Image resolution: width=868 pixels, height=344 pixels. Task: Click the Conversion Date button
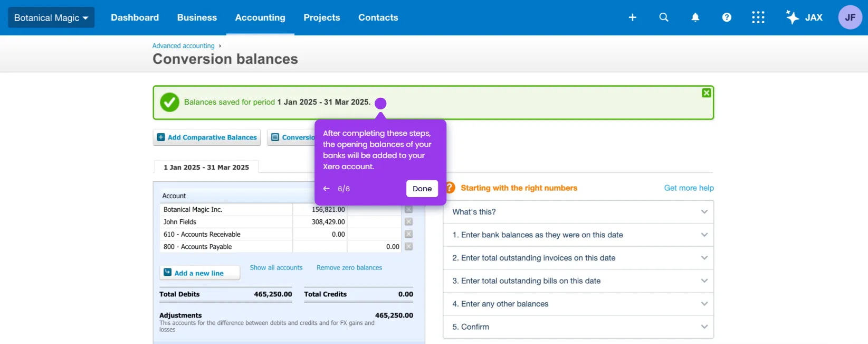[291, 137]
